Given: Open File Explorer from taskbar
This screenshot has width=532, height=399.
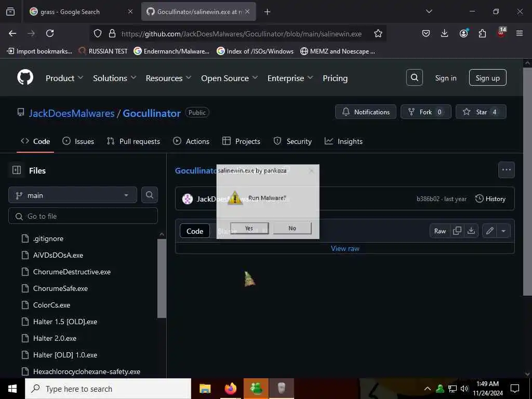Looking at the screenshot, I should (205, 389).
